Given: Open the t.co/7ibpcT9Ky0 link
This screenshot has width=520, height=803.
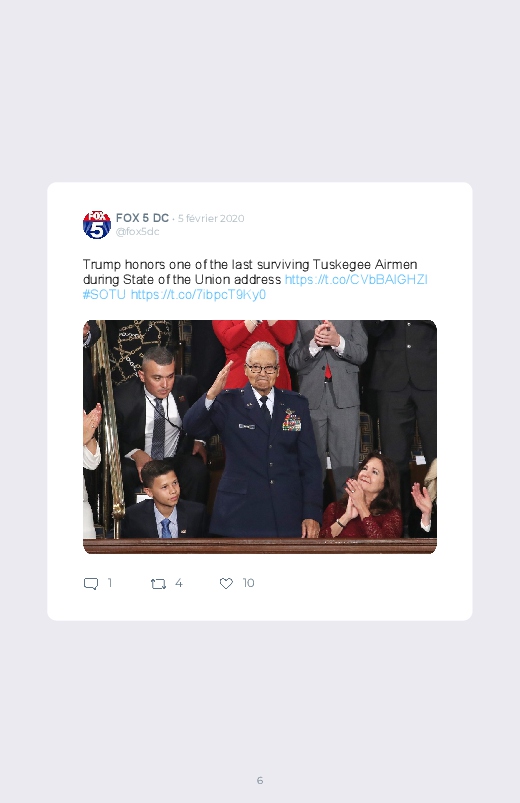Looking at the screenshot, I should 198,294.
